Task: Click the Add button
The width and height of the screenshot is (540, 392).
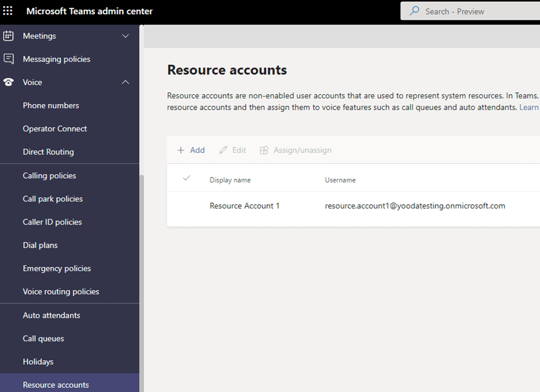Action: click(191, 150)
